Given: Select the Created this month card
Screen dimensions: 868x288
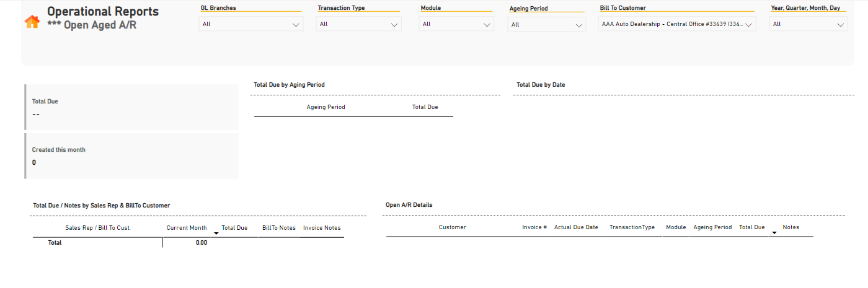Looking at the screenshot, I should pyautogui.click(x=131, y=156).
